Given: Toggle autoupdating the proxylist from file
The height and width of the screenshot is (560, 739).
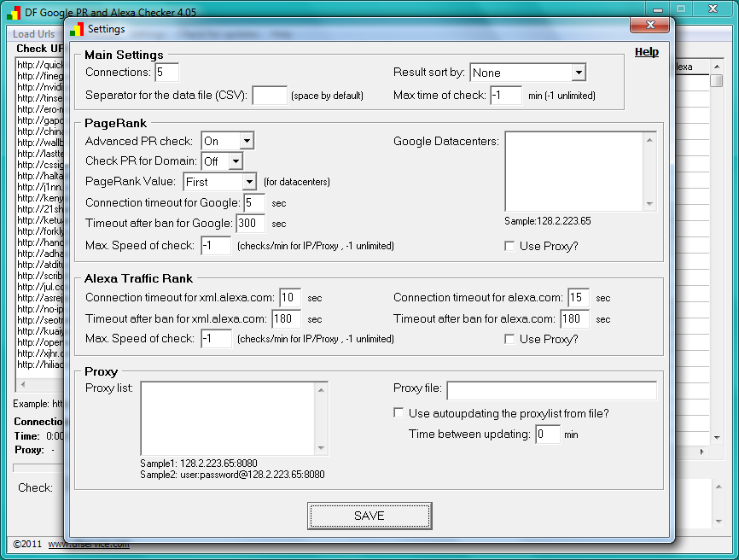Looking at the screenshot, I should click(x=399, y=413).
